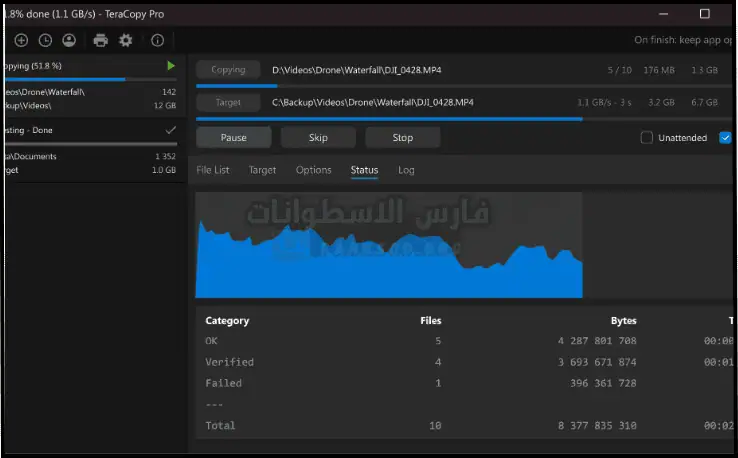Select the Options tab
Screen dimensions: 738x458
pyautogui.click(x=313, y=170)
